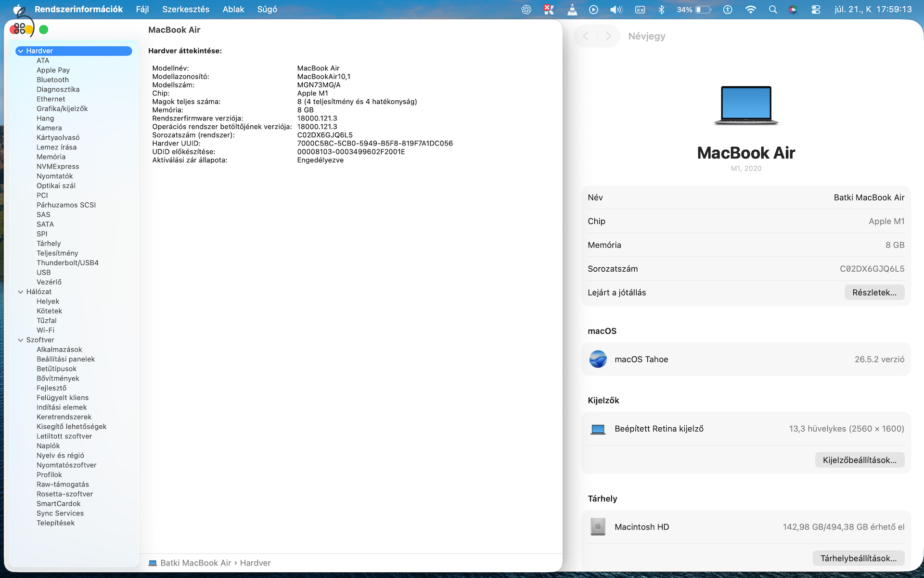Click the menu bar date and time
Screen dimensions: 924x578
(x=873, y=10)
